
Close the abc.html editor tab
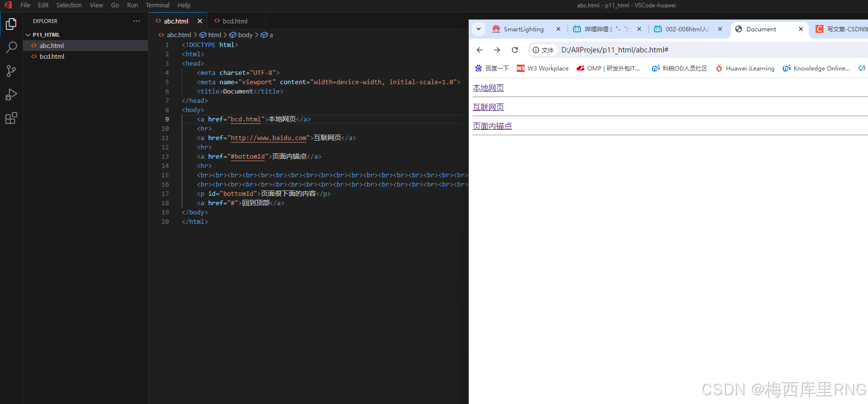(200, 21)
